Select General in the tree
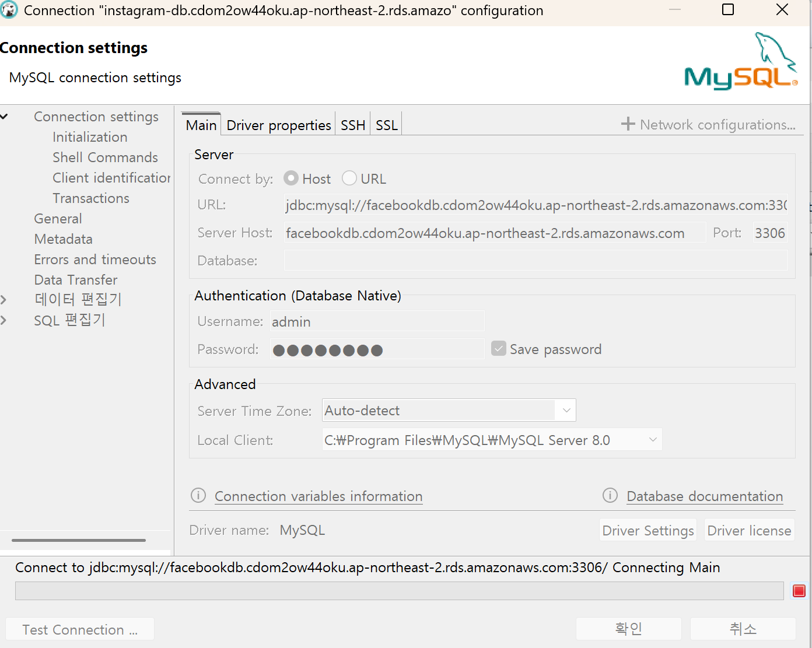Screen dimensions: 812x648 point(58,219)
